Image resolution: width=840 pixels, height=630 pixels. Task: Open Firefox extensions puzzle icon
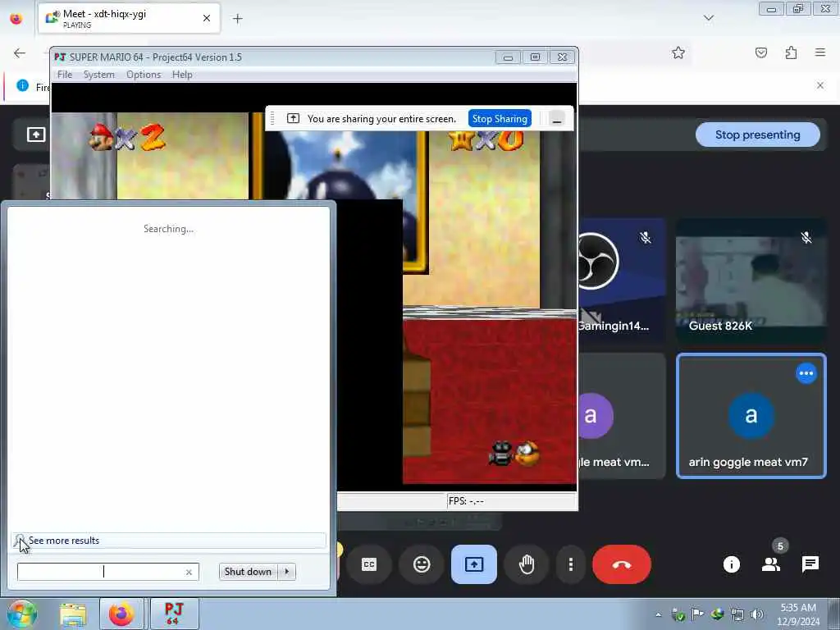(x=791, y=52)
